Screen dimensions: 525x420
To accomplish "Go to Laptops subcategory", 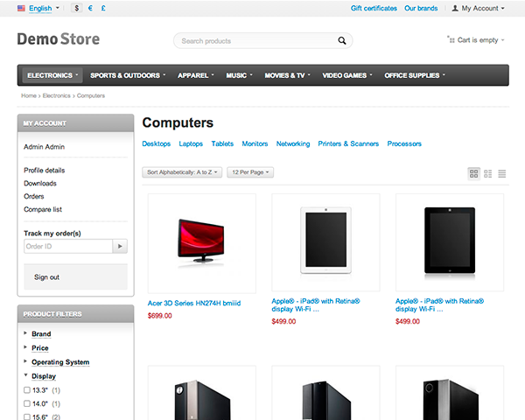I will point(191,143).
